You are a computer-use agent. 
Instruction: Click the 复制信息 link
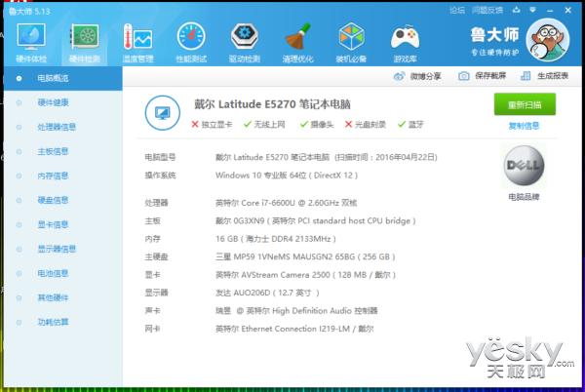pyautogui.click(x=524, y=126)
